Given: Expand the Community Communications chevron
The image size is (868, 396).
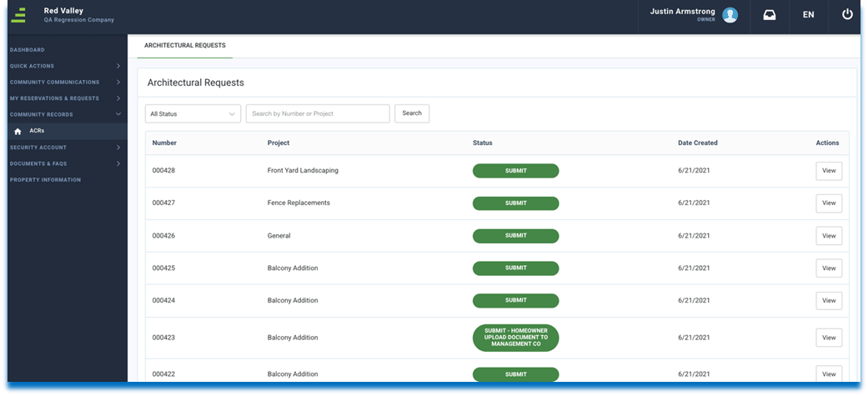Looking at the screenshot, I should 118,82.
